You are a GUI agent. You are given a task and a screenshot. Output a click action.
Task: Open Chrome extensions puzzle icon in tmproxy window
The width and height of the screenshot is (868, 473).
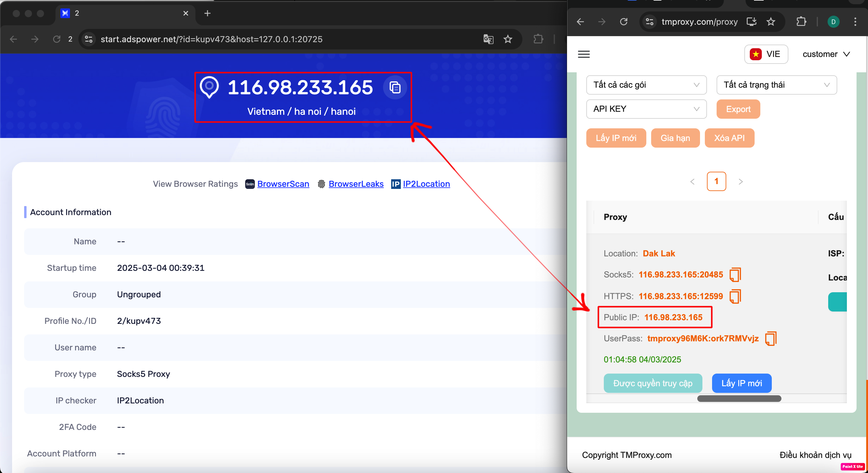tap(801, 22)
